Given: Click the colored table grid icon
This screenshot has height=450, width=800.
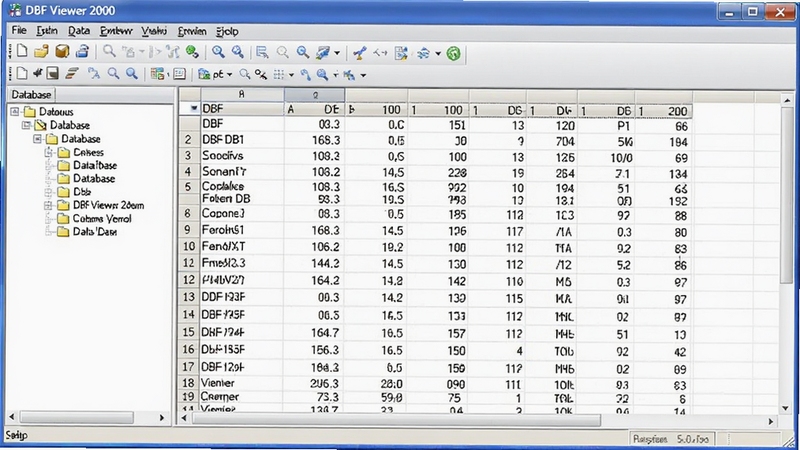Looking at the screenshot, I should point(157,74).
